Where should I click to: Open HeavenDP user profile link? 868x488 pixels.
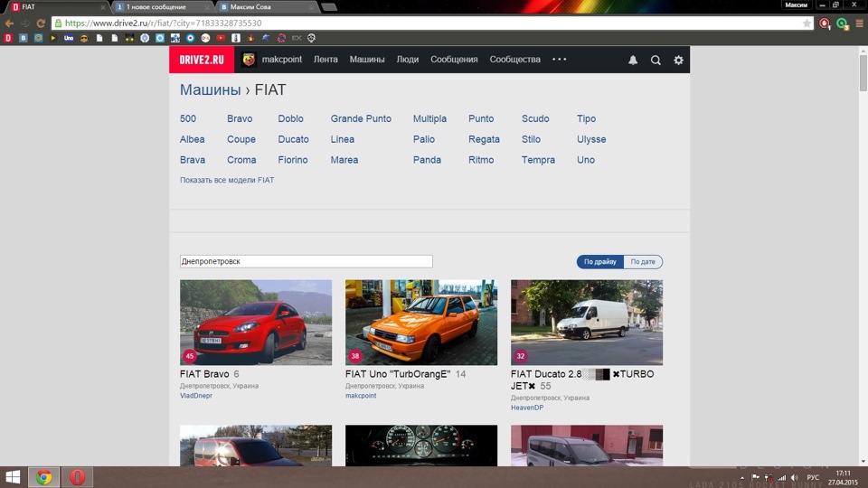click(527, 408)
